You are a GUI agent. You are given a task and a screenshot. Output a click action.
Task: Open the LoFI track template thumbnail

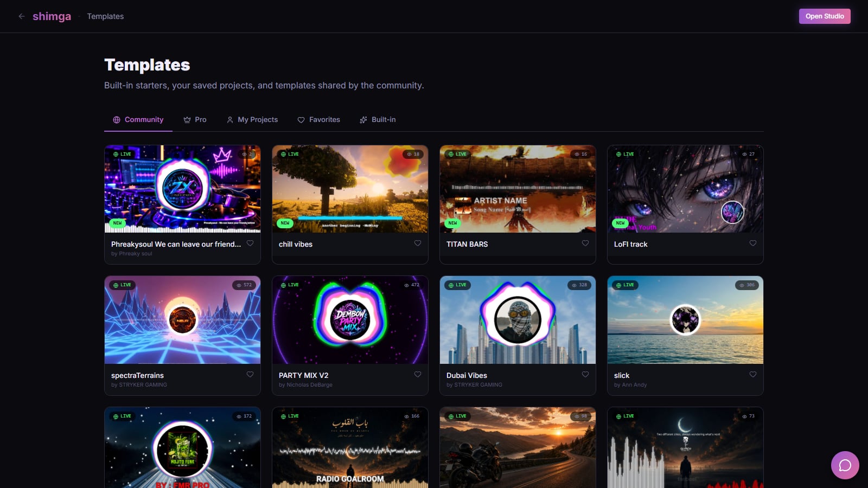click(685, 189)
